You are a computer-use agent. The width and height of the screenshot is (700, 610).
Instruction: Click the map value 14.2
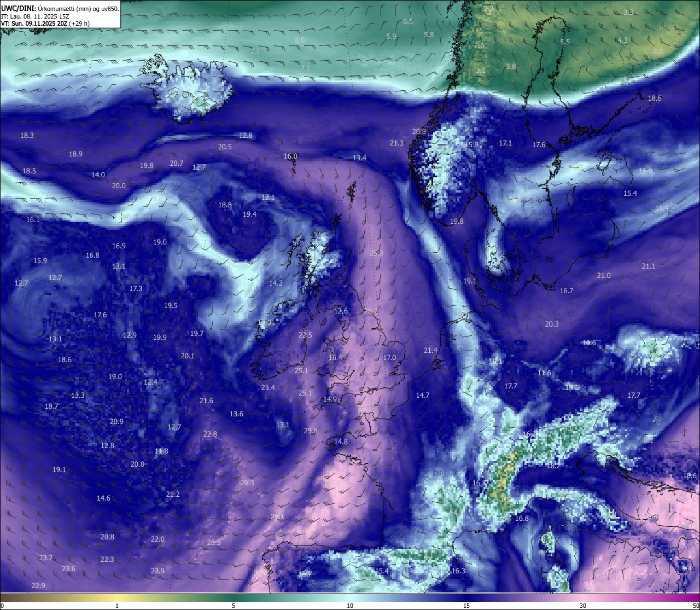pyautogui.click(x=276, y=283)
